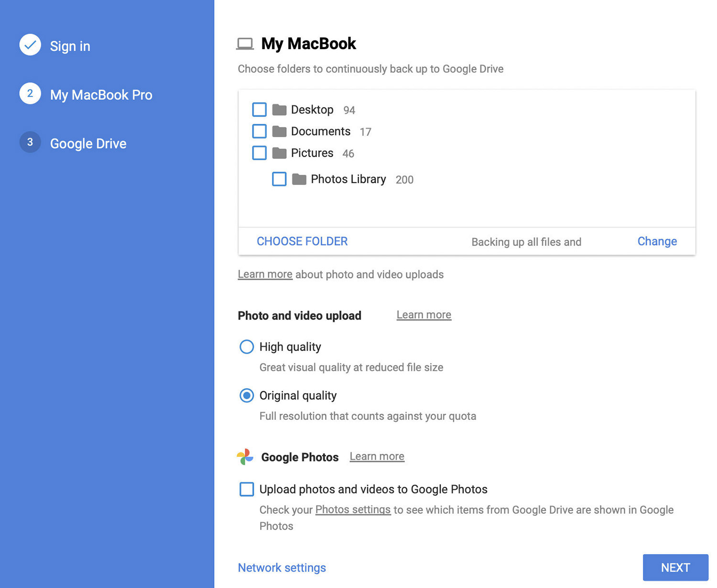
Task: Click the Desktop folder label
Action: (x=312, y=109)
